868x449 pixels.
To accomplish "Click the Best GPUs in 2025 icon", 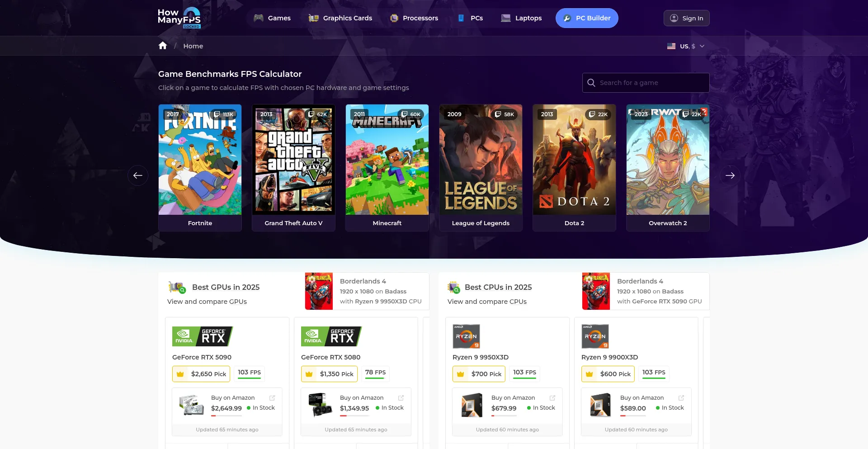I will tap(177, 287).
